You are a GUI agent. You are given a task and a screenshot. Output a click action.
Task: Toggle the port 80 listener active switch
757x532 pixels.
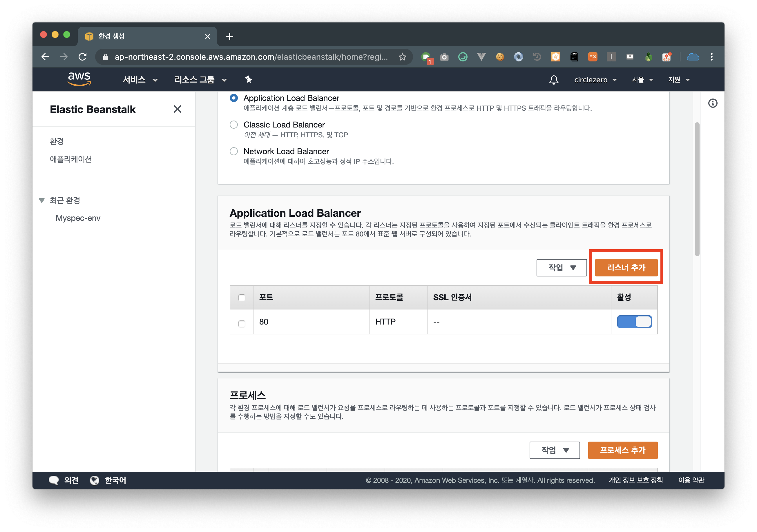pyautogui.click(x=634, y=322)
